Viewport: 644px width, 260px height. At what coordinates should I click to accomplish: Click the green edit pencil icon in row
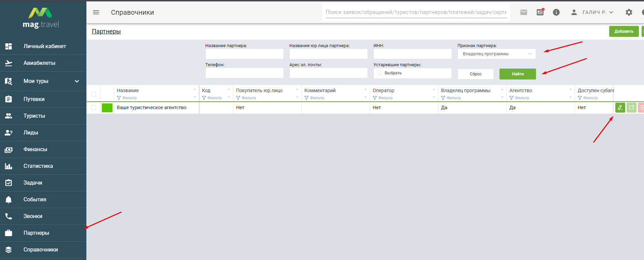[620, 107]
